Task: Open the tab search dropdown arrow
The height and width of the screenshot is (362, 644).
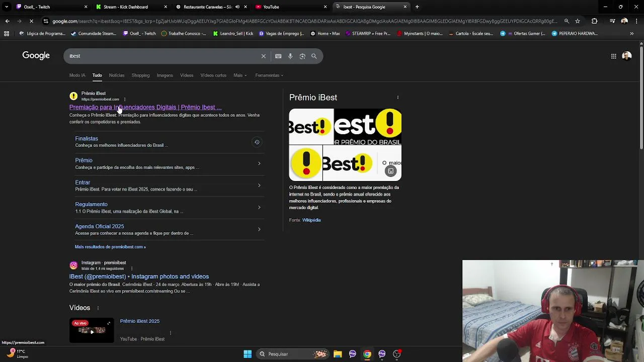Action: pos(7,7)
